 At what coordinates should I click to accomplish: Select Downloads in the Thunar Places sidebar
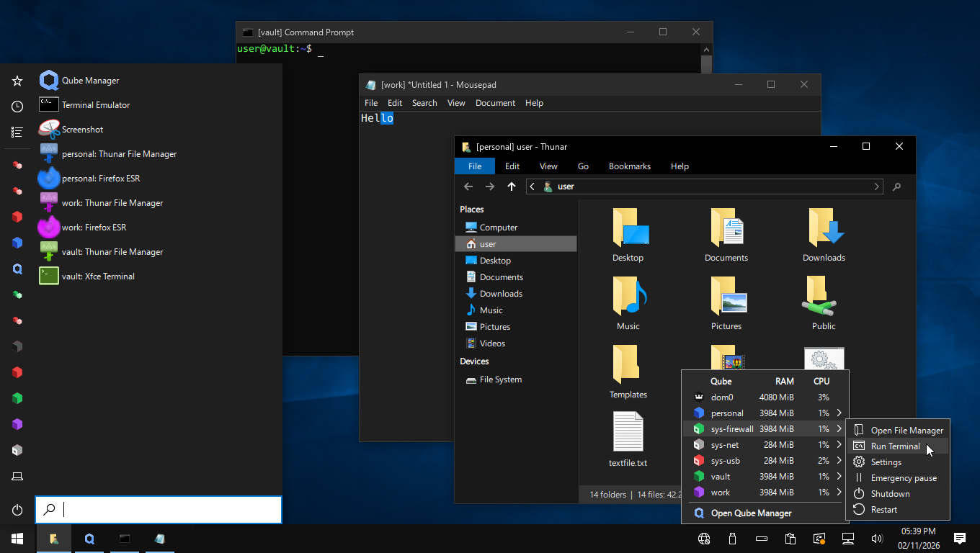[x=501, y=294]
